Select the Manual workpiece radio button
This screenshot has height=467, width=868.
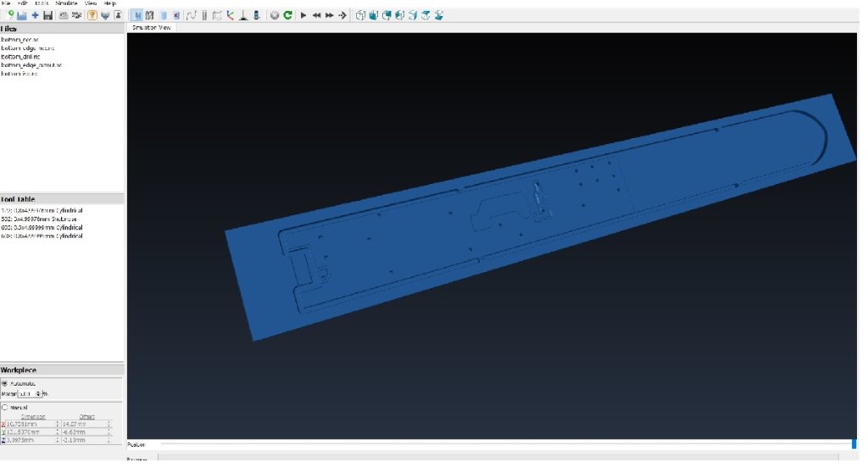pyautogui.click(x=4, y=407)
